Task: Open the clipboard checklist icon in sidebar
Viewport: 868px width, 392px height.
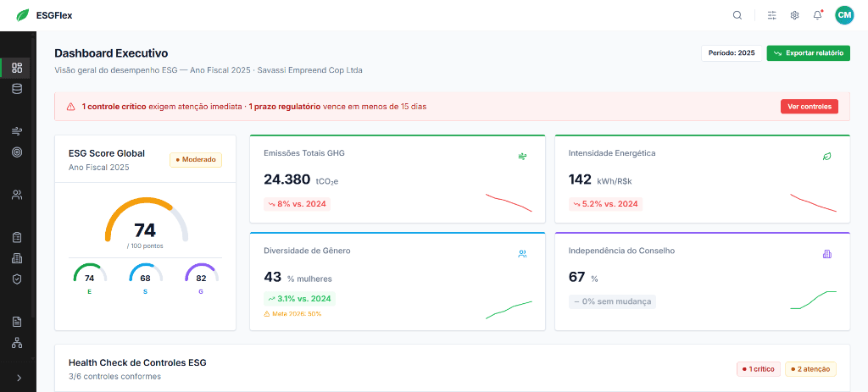Action: pyautogui.click(x=17, y=237)
